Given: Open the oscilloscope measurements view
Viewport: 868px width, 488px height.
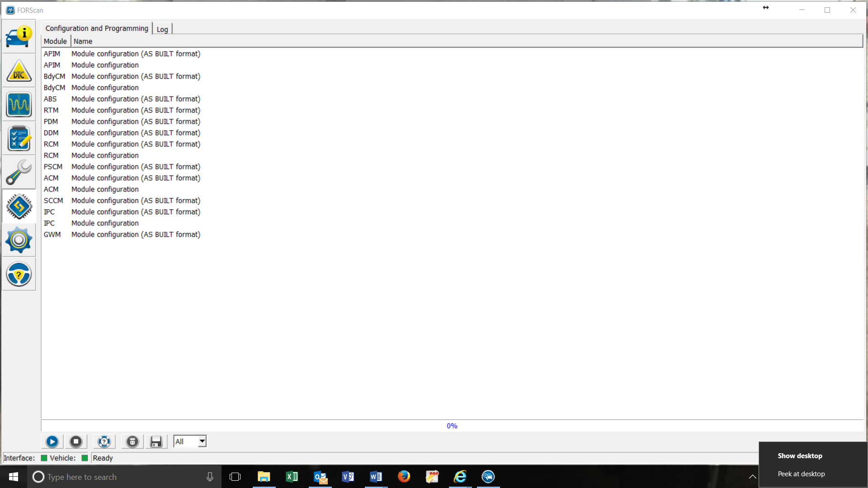Looking at the screenshot, I should pos(19,104).
